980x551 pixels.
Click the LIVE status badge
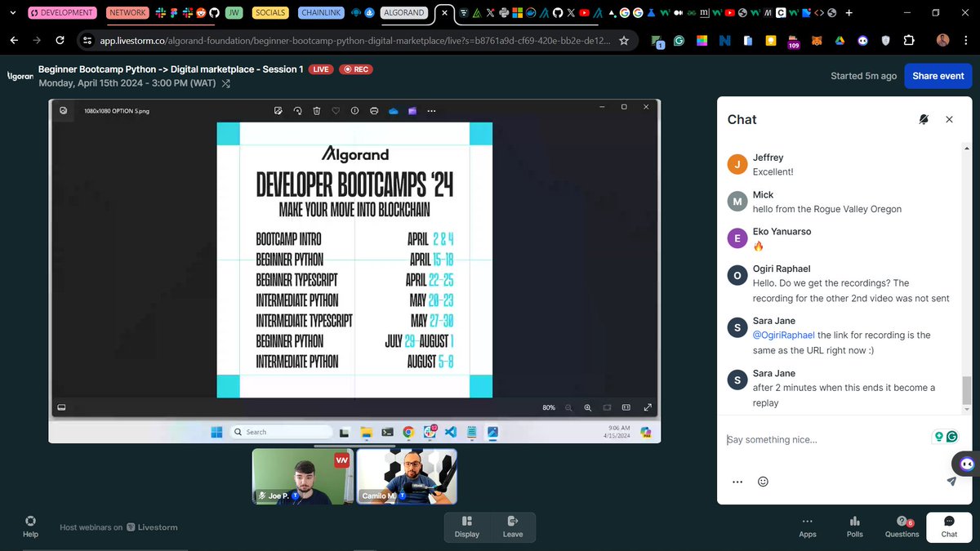[320, 69]
